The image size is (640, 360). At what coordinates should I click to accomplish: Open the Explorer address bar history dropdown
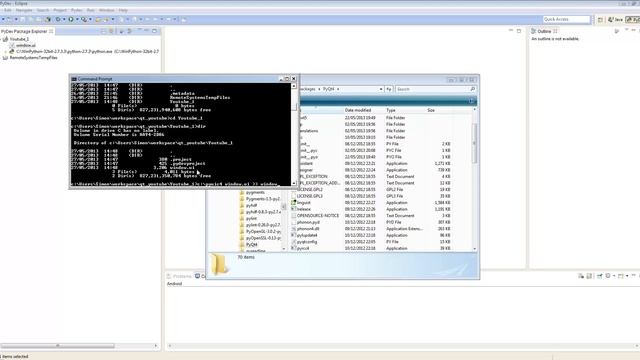click(381, 89)
